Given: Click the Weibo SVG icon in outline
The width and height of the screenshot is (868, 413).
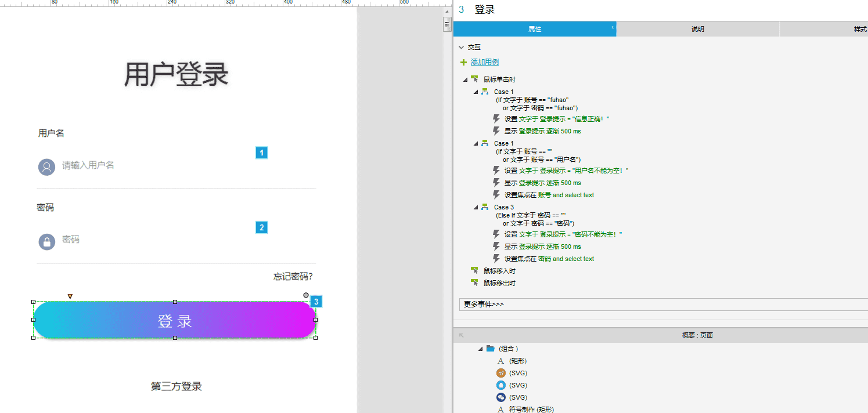Looking at the screenshot, I should (500, 373).
